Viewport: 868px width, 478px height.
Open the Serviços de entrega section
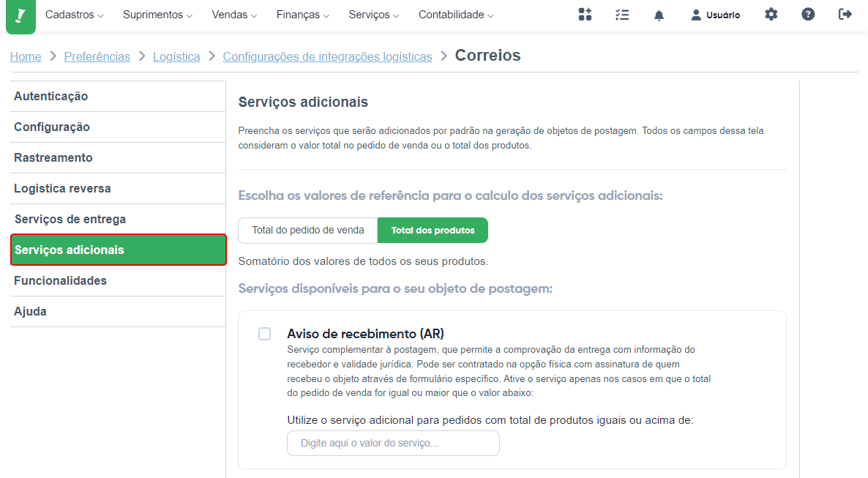(118, 220)
